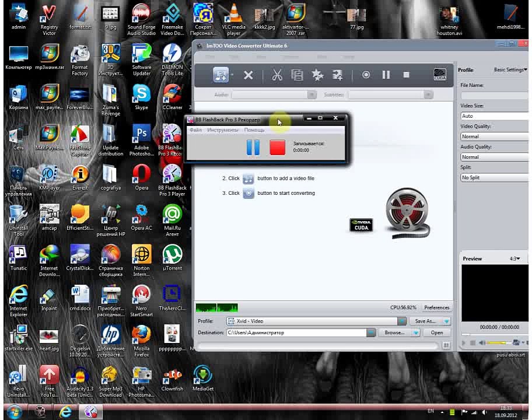Click the CUDA toolbar icon
532x420 pixels.
(440, 75)
